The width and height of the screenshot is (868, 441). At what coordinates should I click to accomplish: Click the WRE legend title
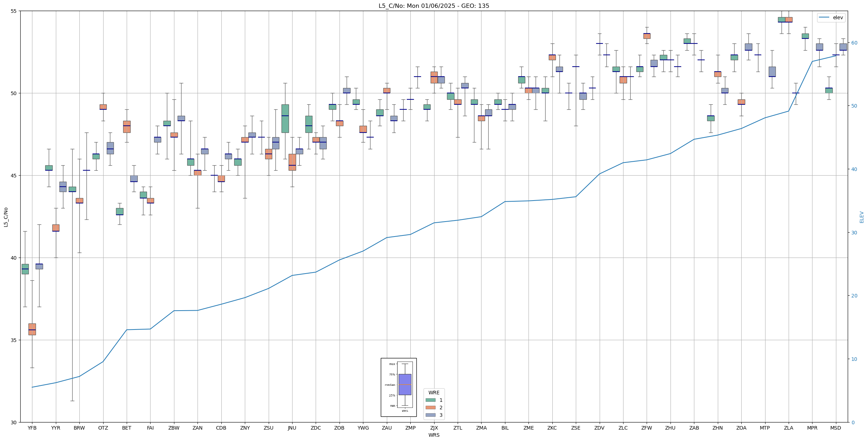(x=434, y=393)
